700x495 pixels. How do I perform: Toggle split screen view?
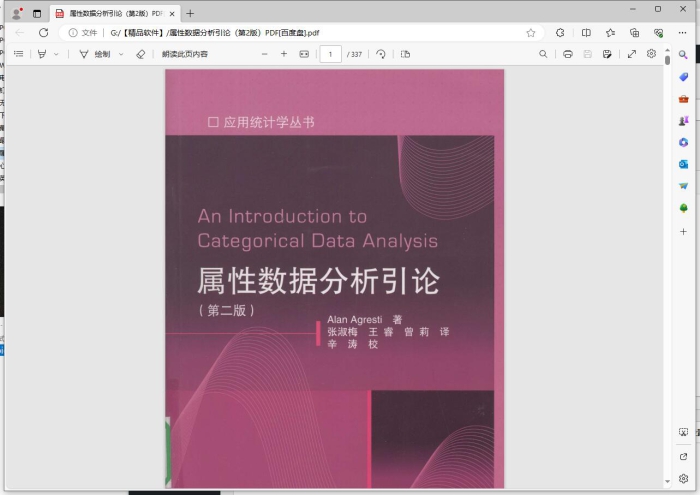[586, 33]
